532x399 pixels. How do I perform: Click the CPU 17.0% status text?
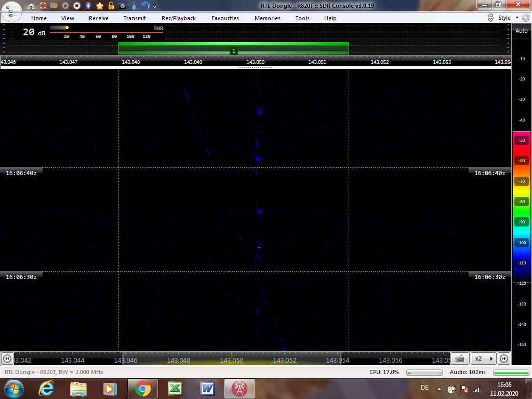(x=384, y=372)
